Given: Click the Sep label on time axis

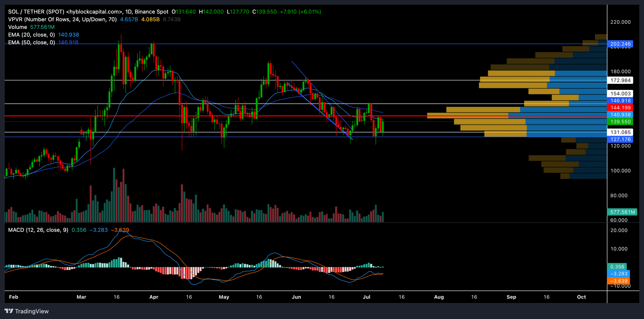Looking at the screenshot, I should point(511,297).
